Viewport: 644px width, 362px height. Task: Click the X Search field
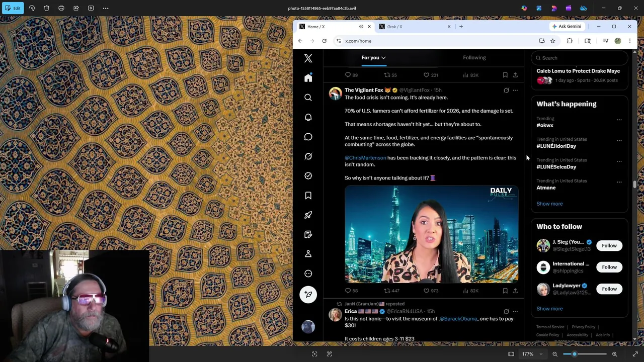point(579,58)
